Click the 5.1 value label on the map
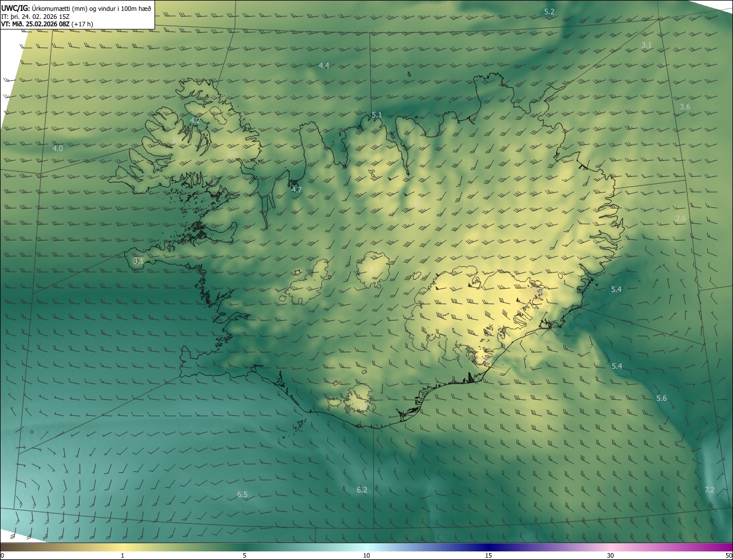Viewport: 733px width, 560px height. pos(376,115)
